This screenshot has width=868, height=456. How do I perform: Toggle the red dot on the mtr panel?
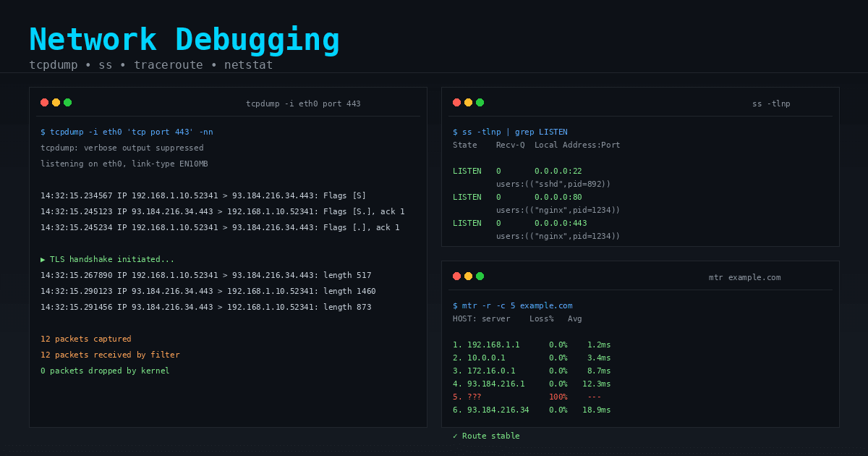[456, 276]
